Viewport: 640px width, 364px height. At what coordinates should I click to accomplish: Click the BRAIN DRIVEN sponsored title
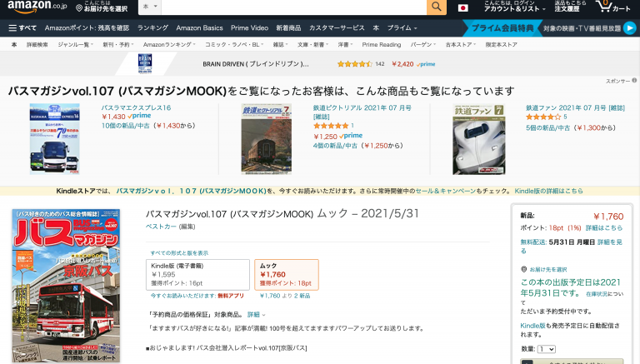(256, 64)
